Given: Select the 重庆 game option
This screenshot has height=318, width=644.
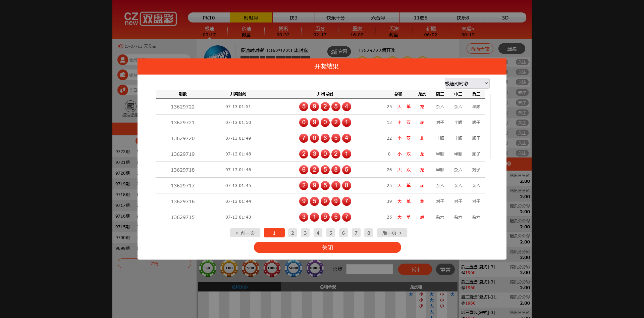Looking at the screenshot, I should 357,32.
